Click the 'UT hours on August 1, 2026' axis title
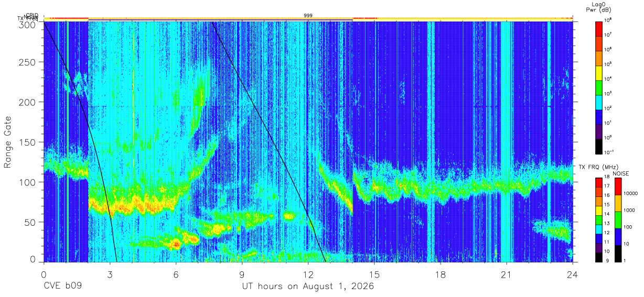 (308, 287)
